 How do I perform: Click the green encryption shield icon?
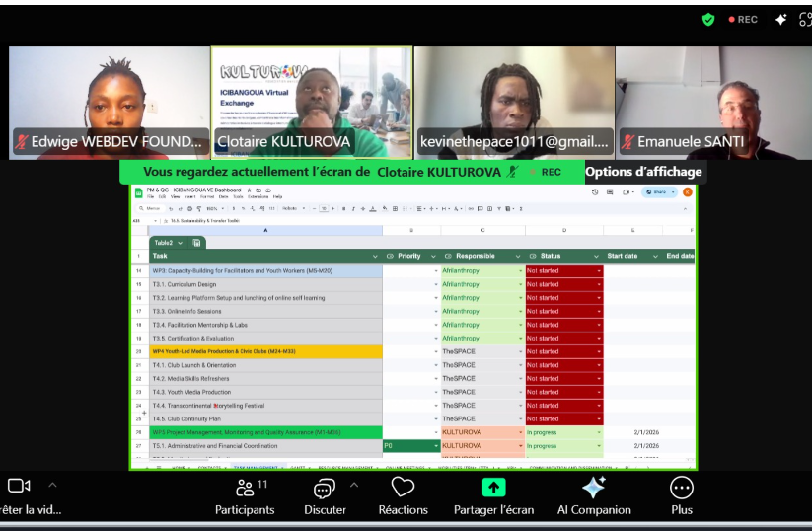[707, 19]
